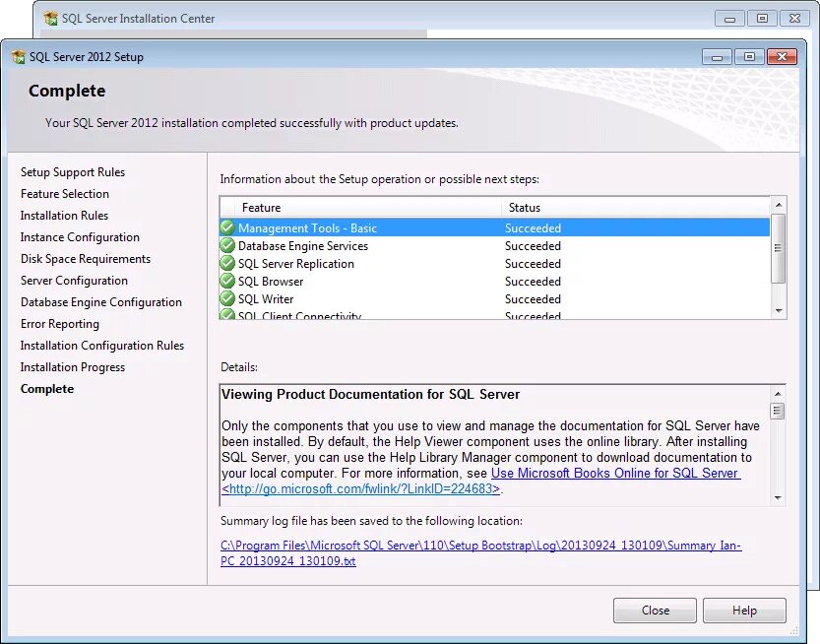Click the down arrow of the Details scrollbar
The width and height of the screenshot is (820, 644).
[778, 497]
